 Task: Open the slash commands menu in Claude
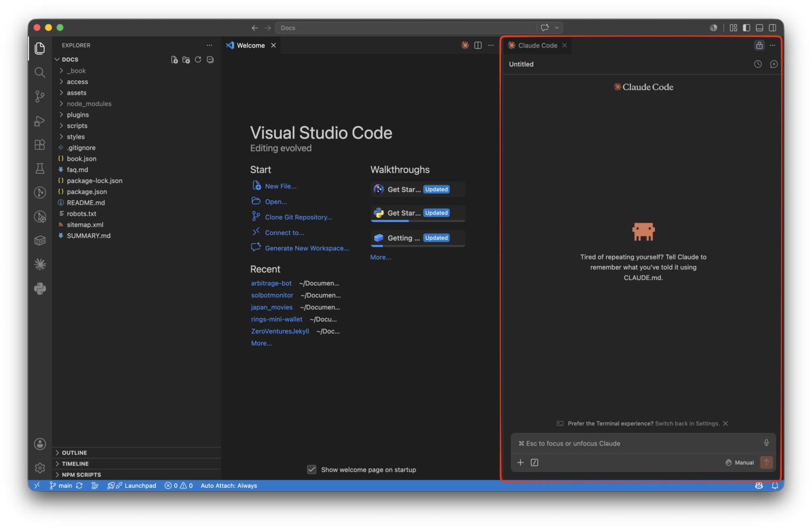point(534,462)
